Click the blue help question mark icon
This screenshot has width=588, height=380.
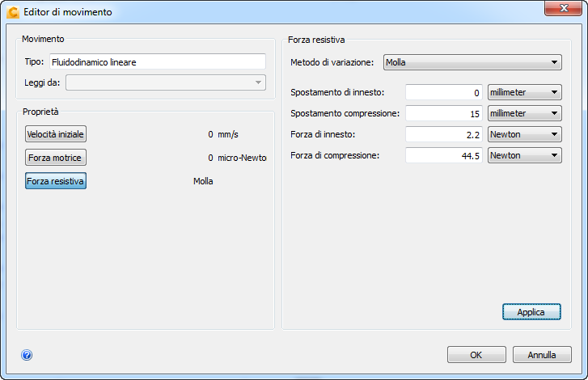click(27, 355)
